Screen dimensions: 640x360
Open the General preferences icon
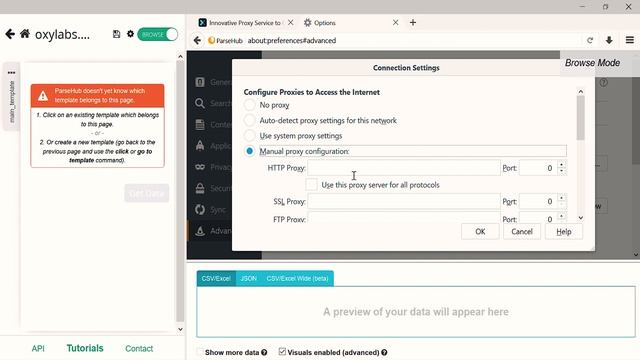coord(200,82)
